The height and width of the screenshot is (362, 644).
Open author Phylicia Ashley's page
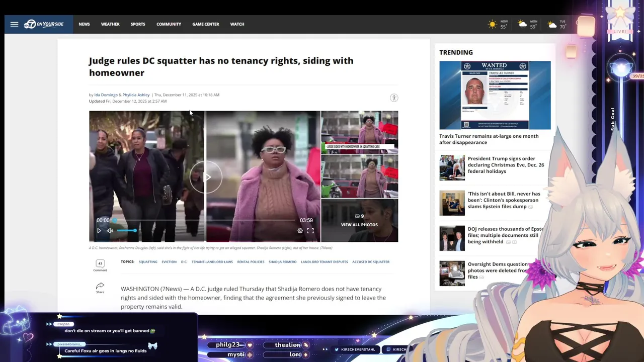click(x=136, y=95)
